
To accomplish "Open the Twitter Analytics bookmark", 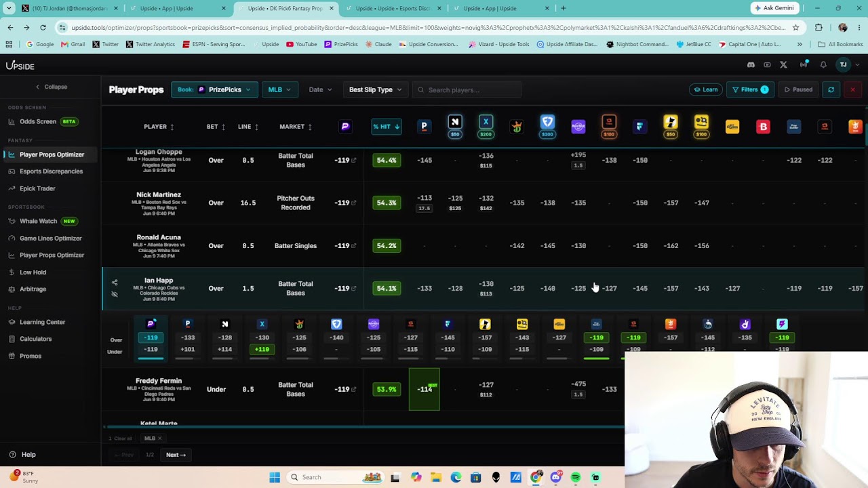I will coord(150,44).
